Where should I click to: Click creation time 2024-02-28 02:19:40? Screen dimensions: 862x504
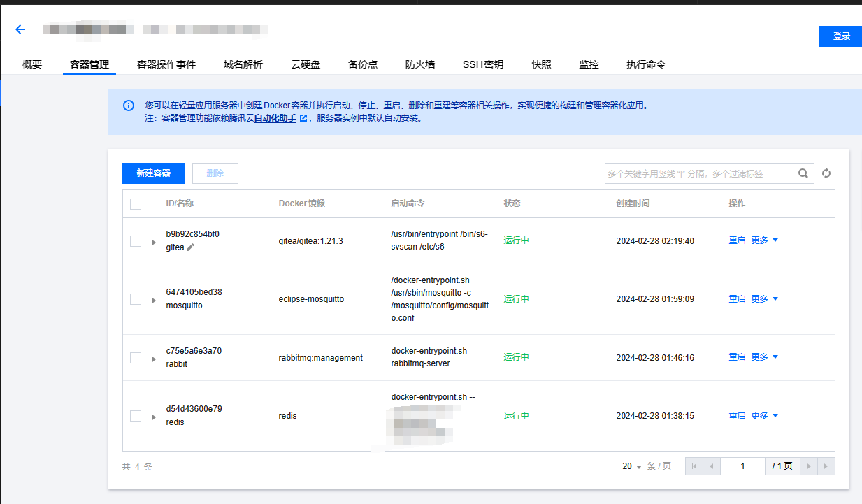[x=655, y=241]
